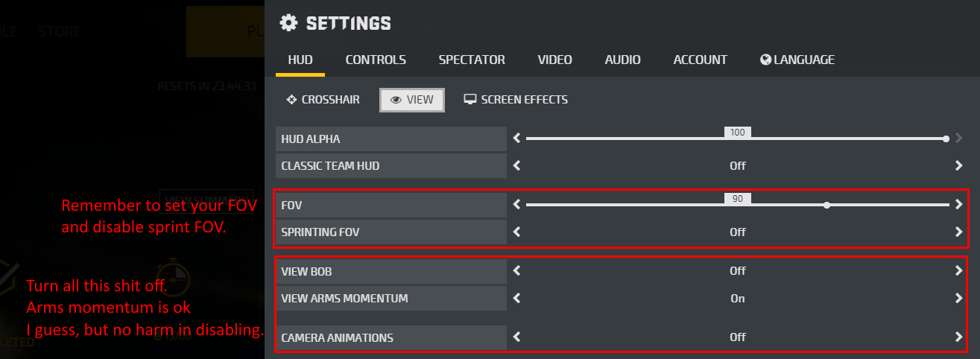Disable View Arms Momentum via left arrow

point(516,299)
